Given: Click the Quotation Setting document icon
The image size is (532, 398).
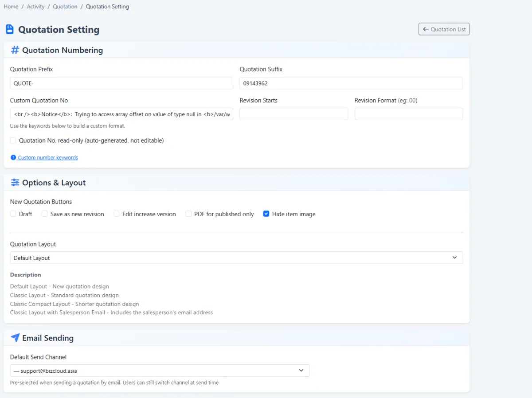Looking at the screenshot, I should (9, 30).
